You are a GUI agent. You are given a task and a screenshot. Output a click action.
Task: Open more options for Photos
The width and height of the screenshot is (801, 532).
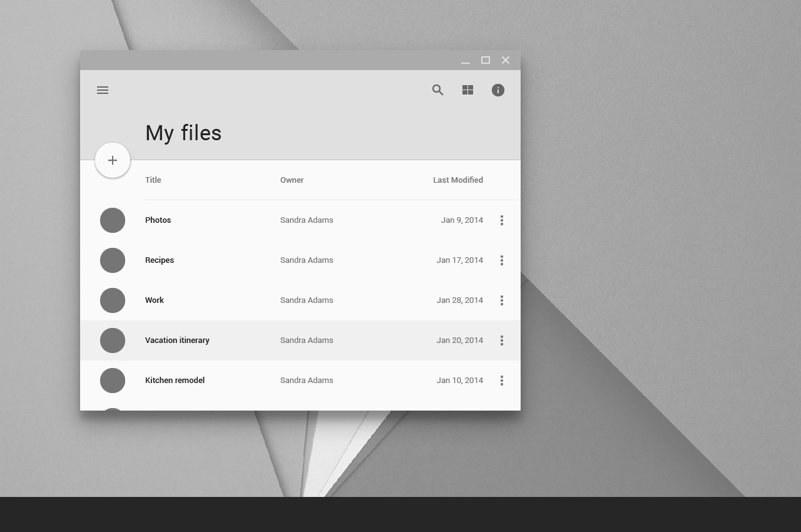(501, 220)
